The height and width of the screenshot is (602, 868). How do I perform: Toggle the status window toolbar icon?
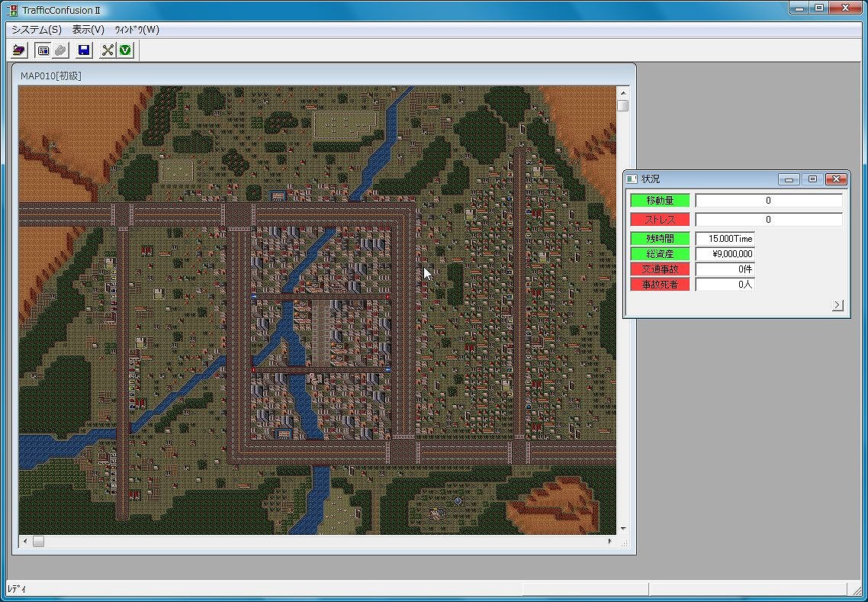[43, 50]
